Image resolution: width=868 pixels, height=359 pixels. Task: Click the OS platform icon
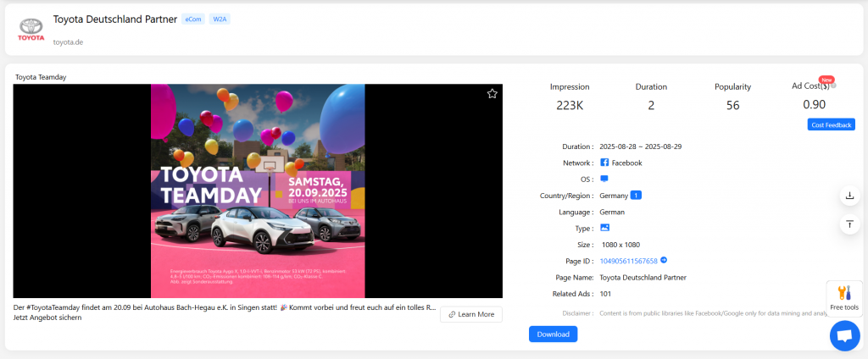(604, 179)
